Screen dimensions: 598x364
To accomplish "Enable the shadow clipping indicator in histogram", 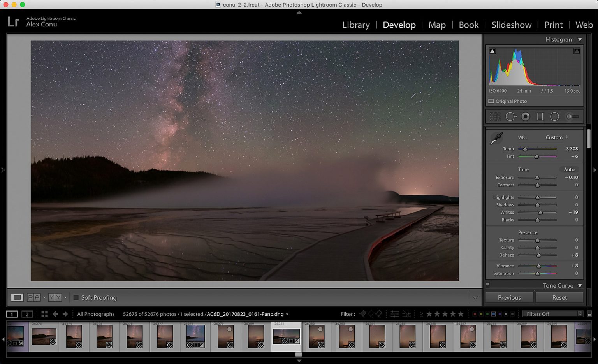I will click(492, 51).
